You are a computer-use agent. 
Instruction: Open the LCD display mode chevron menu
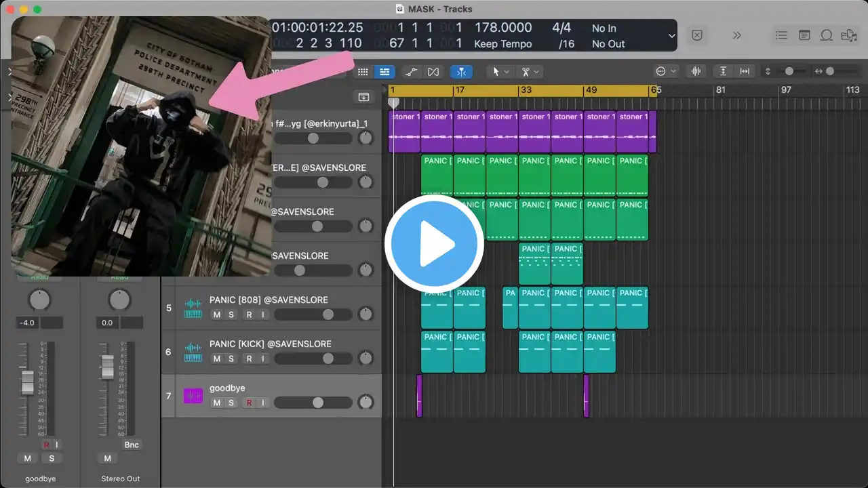pos(671,36)
